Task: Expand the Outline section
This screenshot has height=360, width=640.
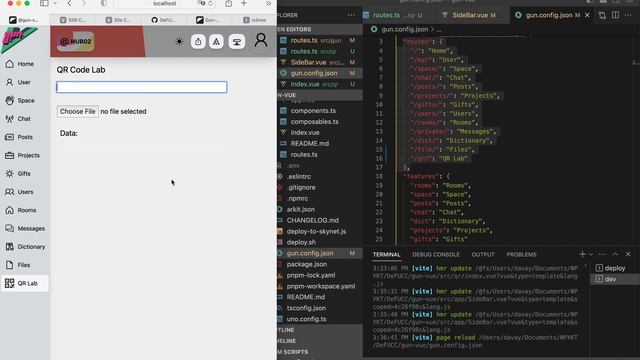Action: pos(320,330)
